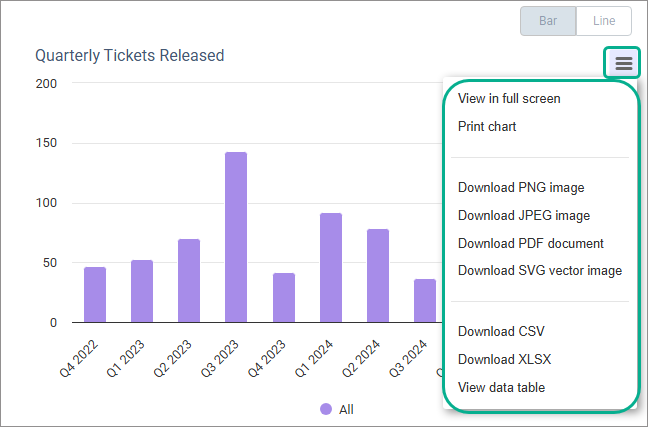Image resolution: width=648 pixels, height=427 pixels.
Task: Click the hamburger chart menu icon
Action: pyautogui.click(x=624, y=63)
